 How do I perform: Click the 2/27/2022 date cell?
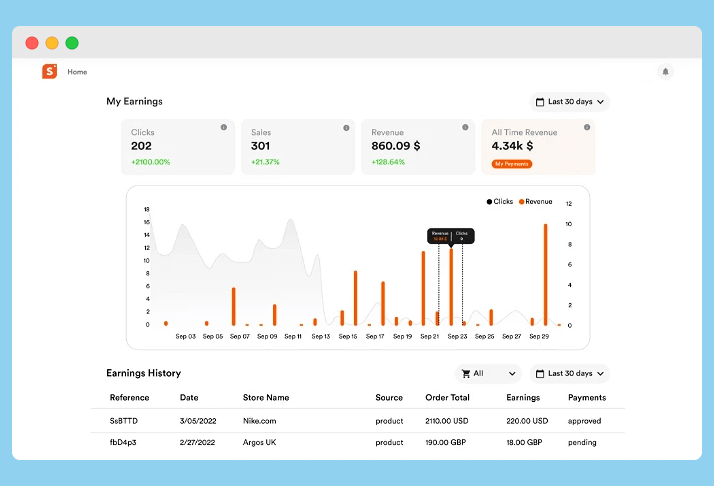tap(197, 442)
